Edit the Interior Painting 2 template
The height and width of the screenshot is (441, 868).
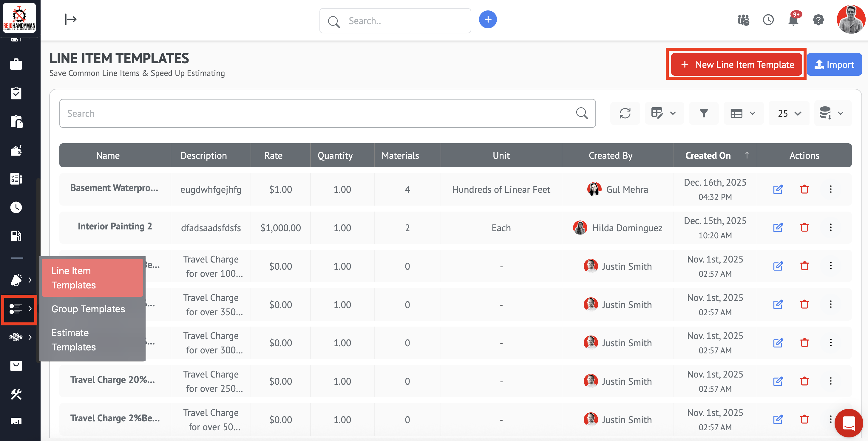(x=778, y=228)
